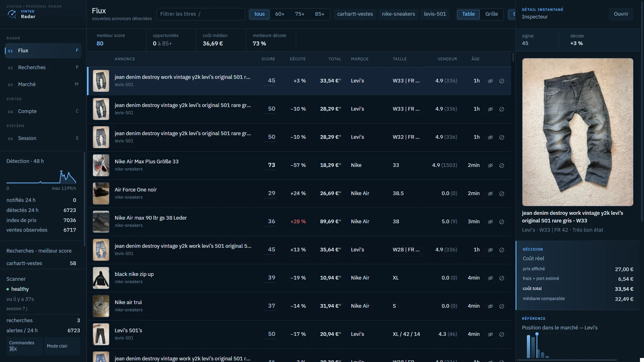
Task: Select the carhartt-vestes row under Recherches meilleur score
Action: (41, 263)
